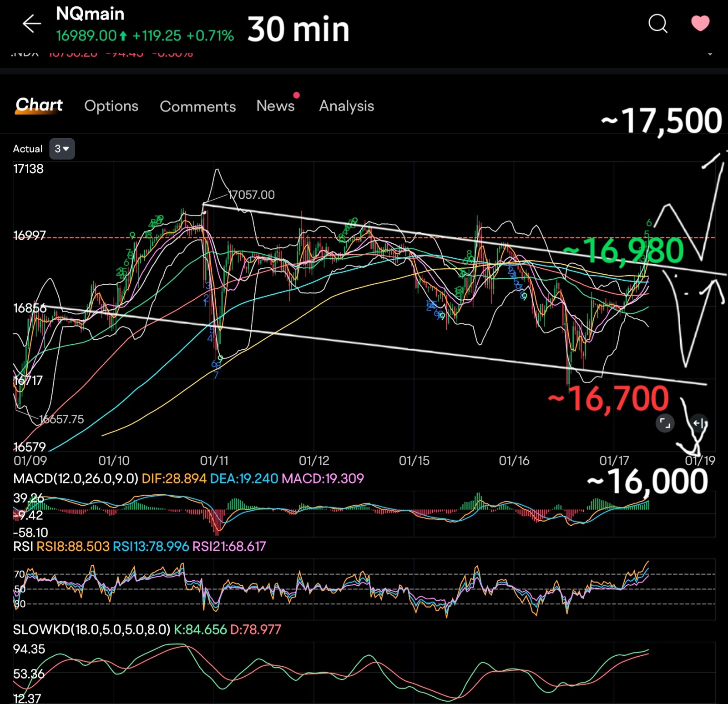Tap the 17138 price axis label
Image resolution: width=728 pixels, height=704 pixels.
(x=28, y=169)
